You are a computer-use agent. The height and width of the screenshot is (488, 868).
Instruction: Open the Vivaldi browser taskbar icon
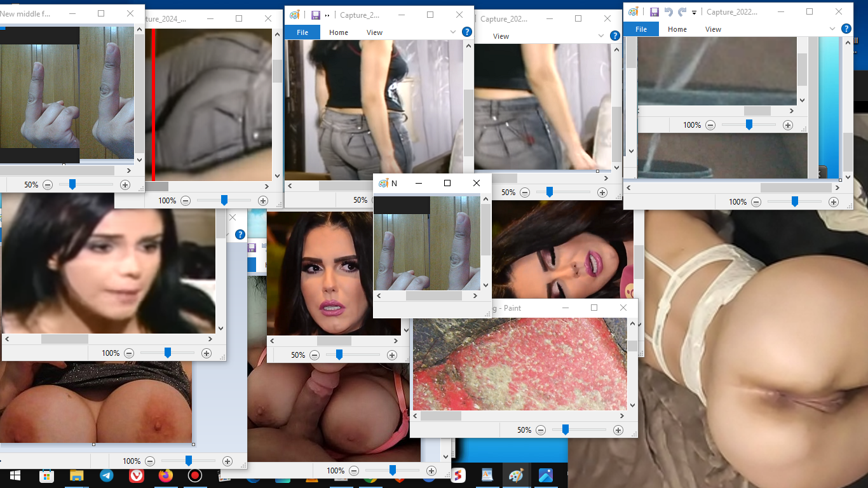[x=136, y=475]
